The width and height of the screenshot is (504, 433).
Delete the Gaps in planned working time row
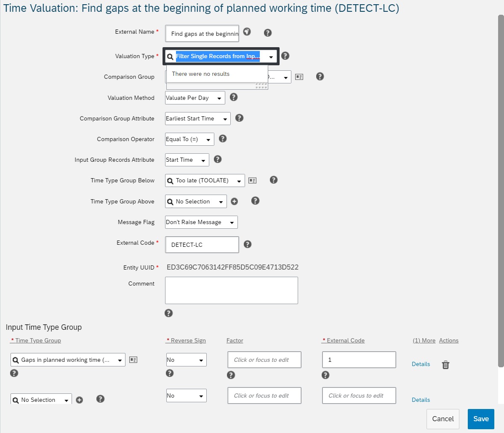tap(445, 365)
